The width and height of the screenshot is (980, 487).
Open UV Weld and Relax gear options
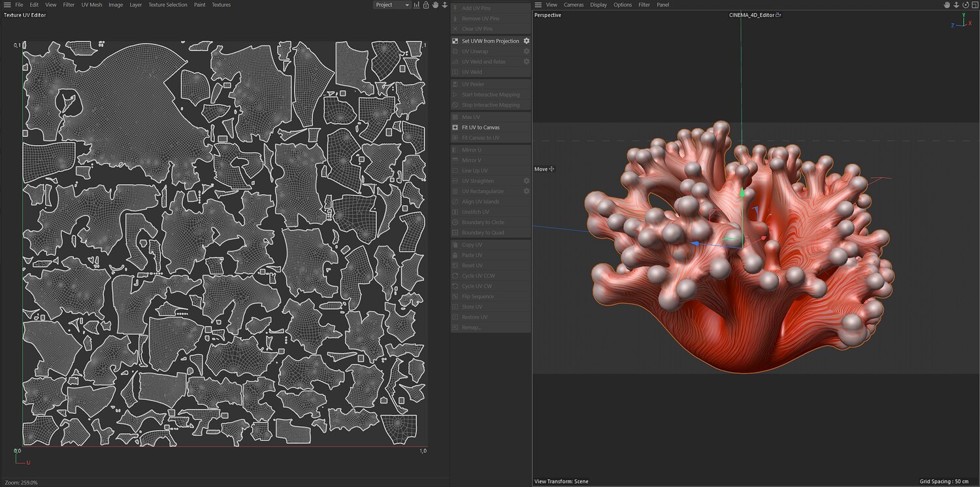(x=527, y=61)
